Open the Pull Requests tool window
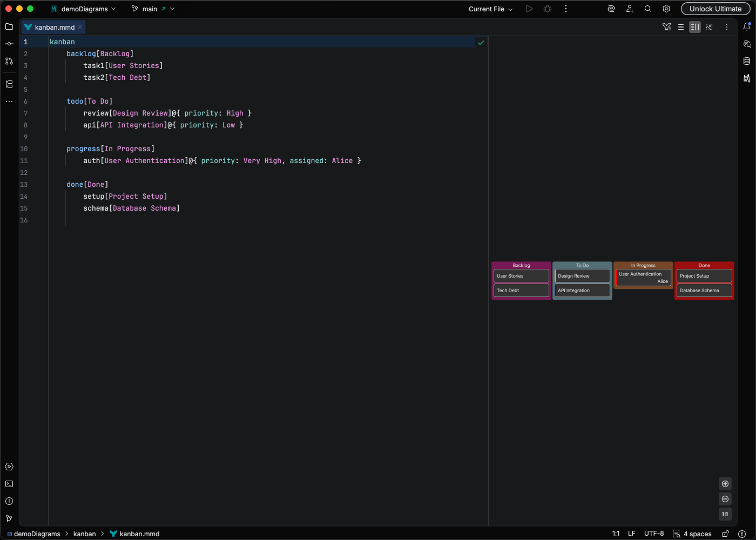Image resolution: width=756 pixels, height=540 pixels. pyautogui.click(x=9, y=61)
